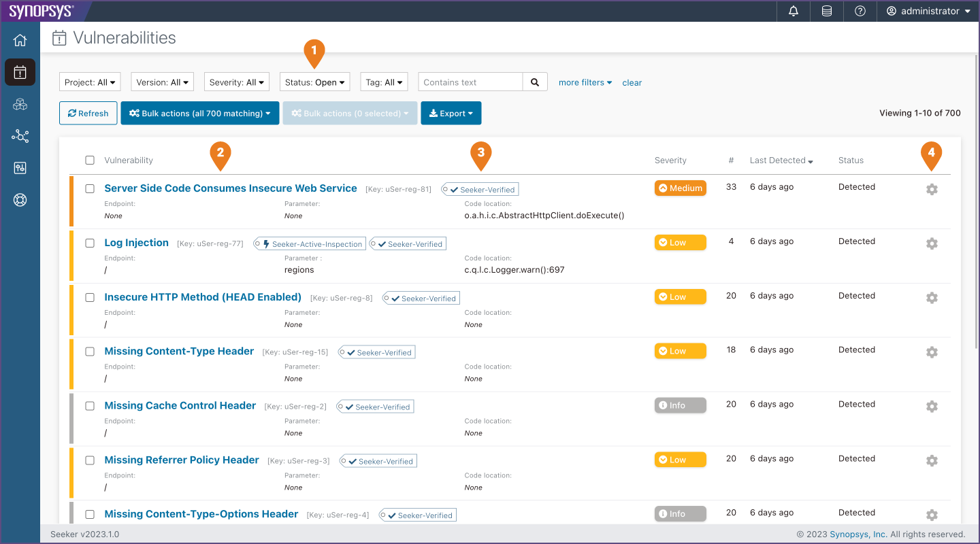Check the Server Side Code Consumes Insecure Web Service row
The image size is (980, 544).
90,188
